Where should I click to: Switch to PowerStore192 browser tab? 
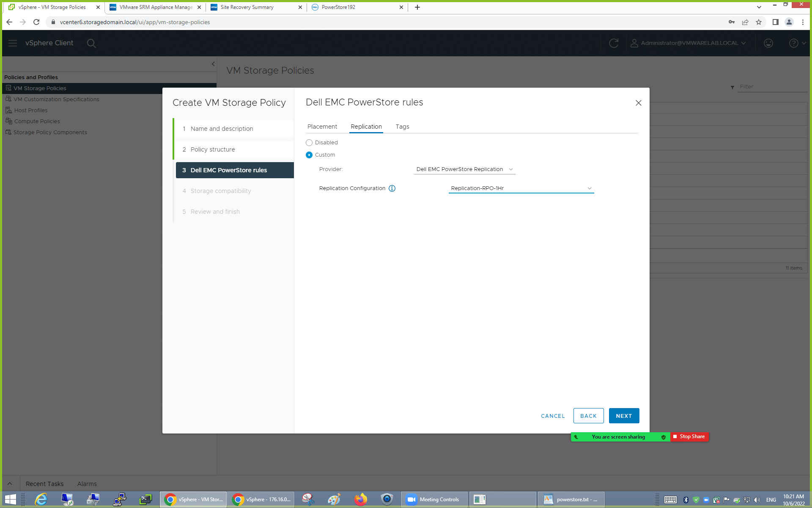pos(357,7)
